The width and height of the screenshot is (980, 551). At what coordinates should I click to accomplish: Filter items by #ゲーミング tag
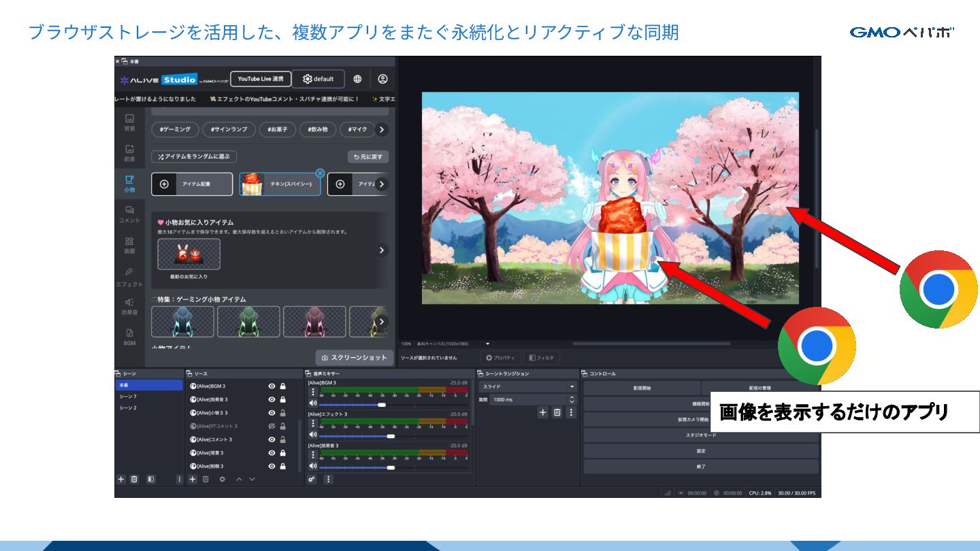click(176, 129)
